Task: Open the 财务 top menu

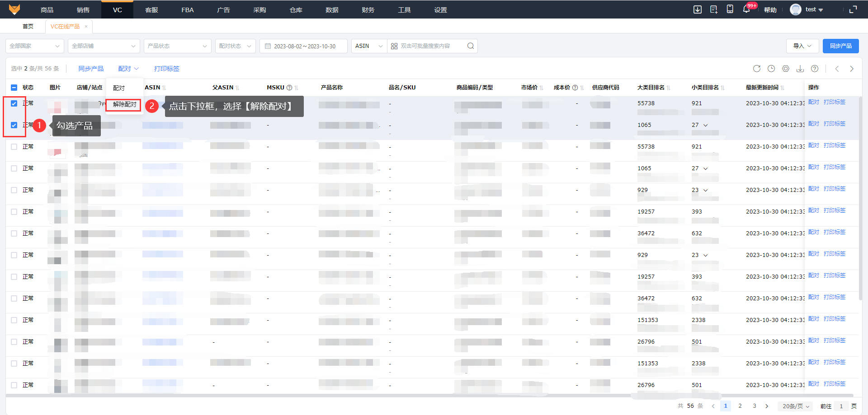Action: point(368,9)
